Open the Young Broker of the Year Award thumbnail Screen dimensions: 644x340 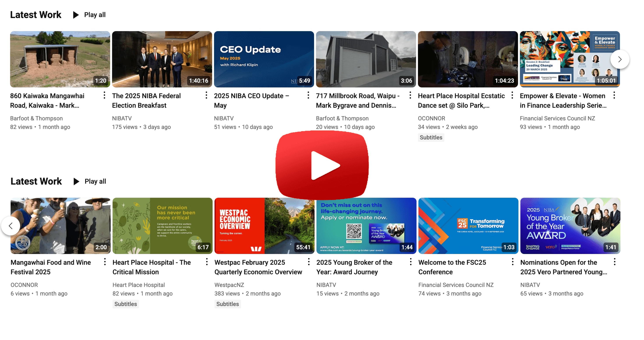click(570, 225)
